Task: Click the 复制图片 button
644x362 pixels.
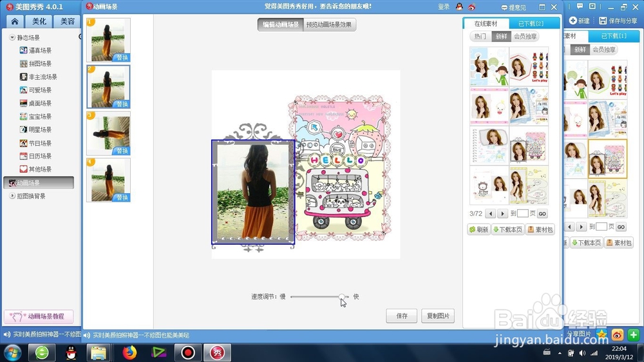Action: click(438, 316)
